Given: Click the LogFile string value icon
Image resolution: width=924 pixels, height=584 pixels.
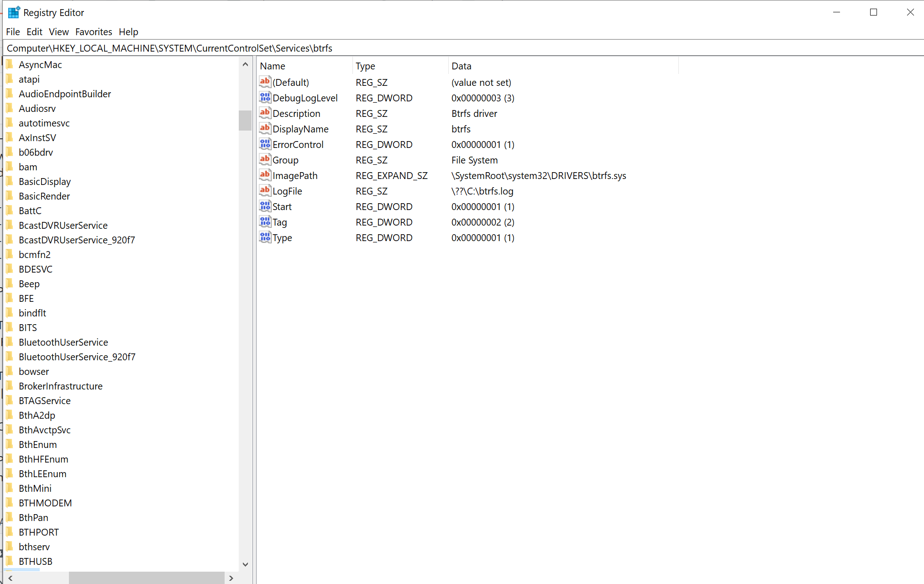Looking at the screenshot, I should (265, 190).
